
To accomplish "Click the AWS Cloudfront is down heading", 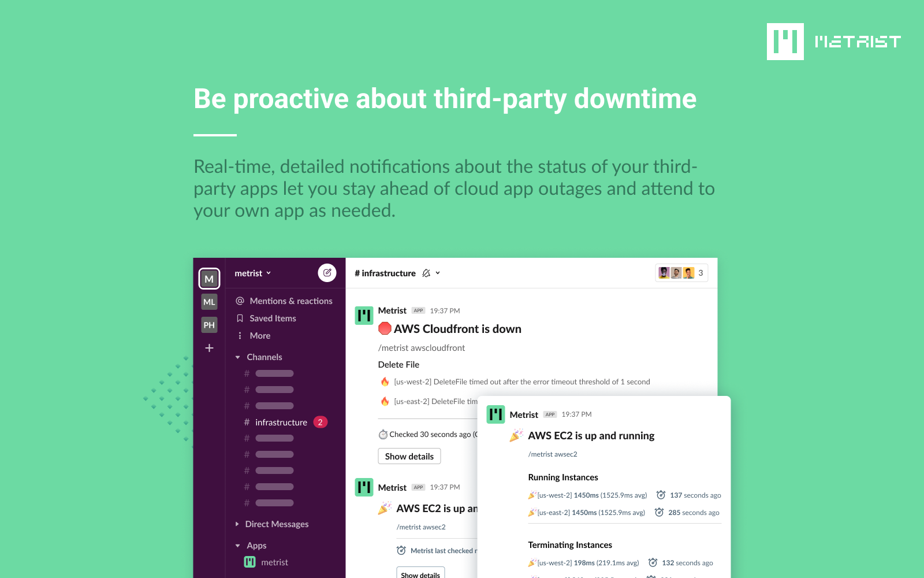I will point(457,329).
